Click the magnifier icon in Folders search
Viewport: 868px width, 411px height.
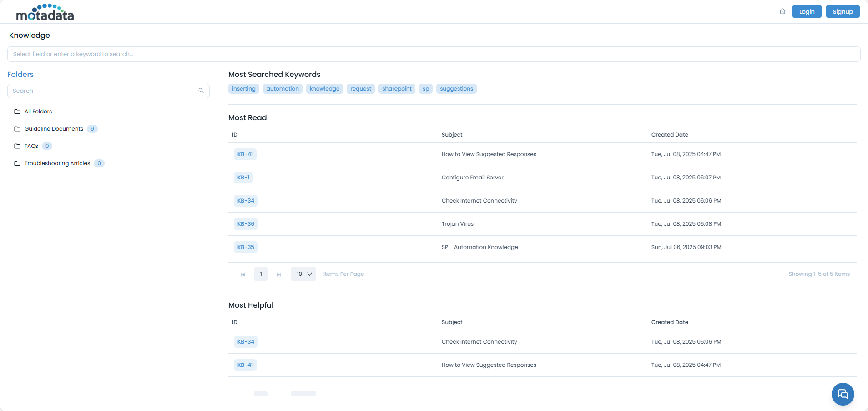pyautogui.click(x=201, y=91)
